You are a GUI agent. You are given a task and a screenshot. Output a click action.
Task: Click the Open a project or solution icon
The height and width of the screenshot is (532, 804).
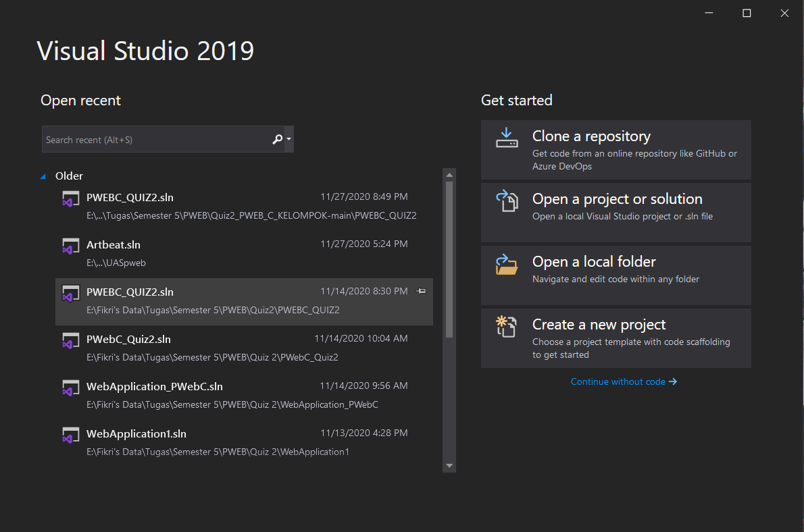pyautogui.click(x=507, y=201)
